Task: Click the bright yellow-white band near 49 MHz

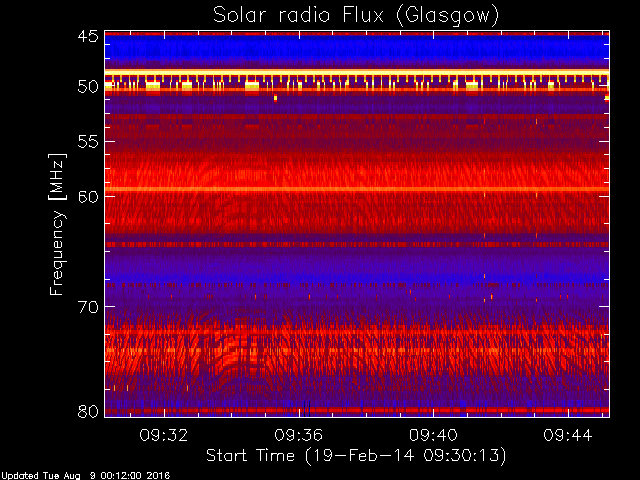Action: [357, 72]
